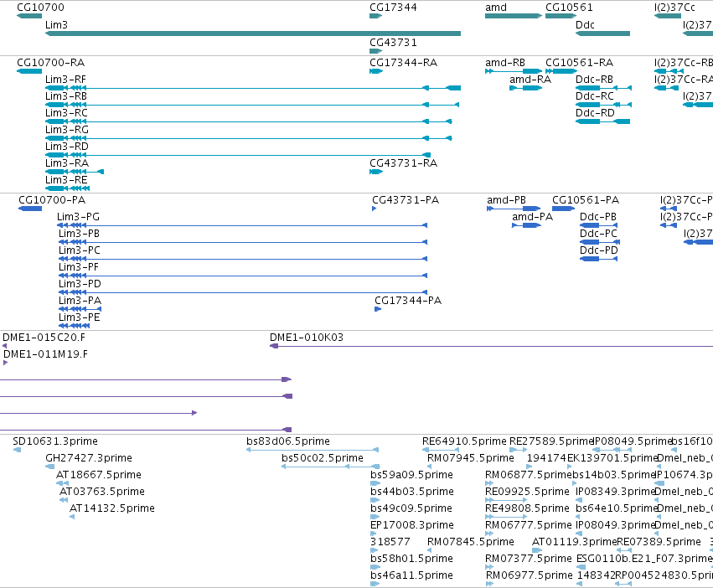This screenshot has width=713, height=588.
Task: Click the bs50c02.5prime EST label
Action: [x=323, y=458]
